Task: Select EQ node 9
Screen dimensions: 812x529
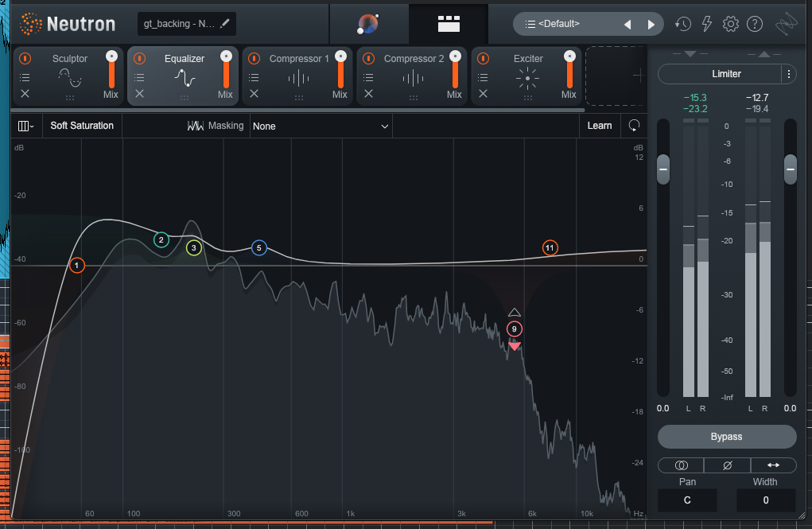Action: (515, 329)
